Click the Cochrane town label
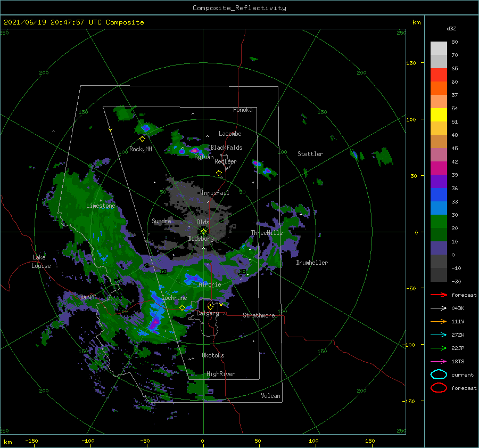The image size is (479, 448). [174, 298]
